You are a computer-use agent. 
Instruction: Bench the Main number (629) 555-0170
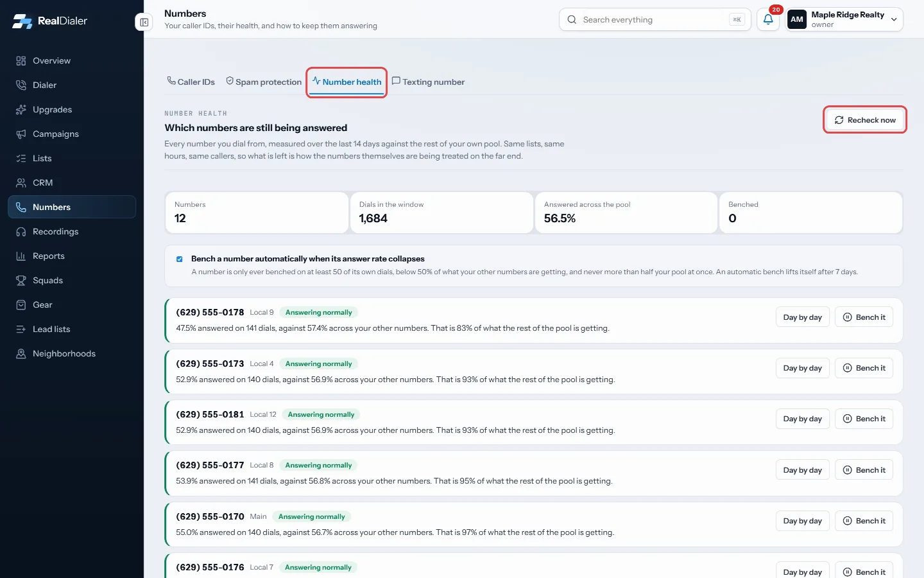[864, 521]
